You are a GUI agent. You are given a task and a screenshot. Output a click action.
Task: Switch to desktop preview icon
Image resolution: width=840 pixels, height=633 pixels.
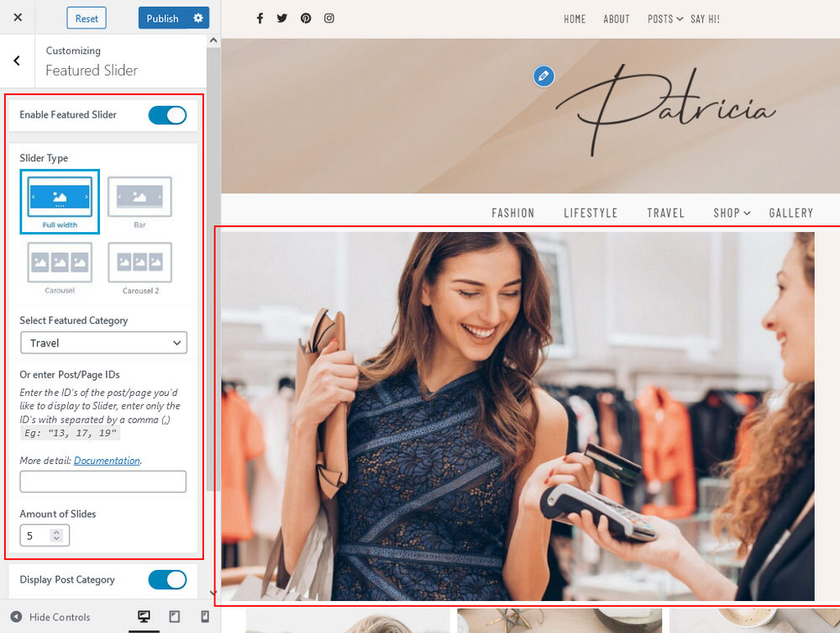pos(144,617)
